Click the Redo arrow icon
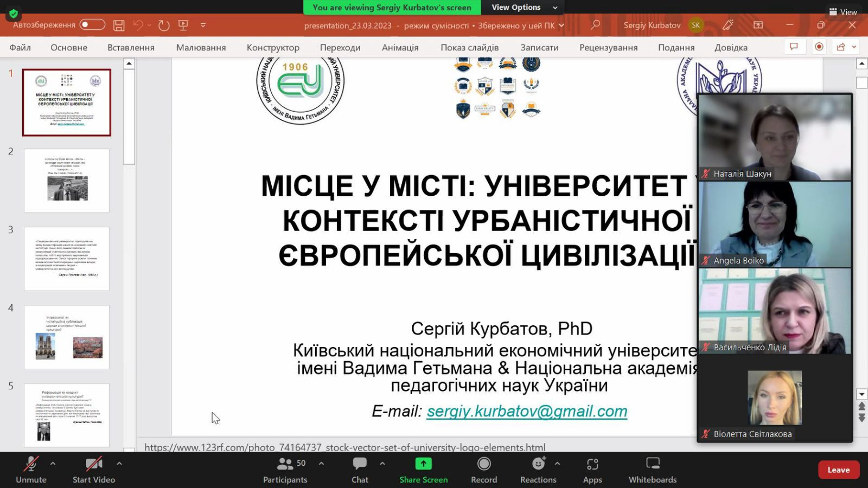 tap(163, 25)
